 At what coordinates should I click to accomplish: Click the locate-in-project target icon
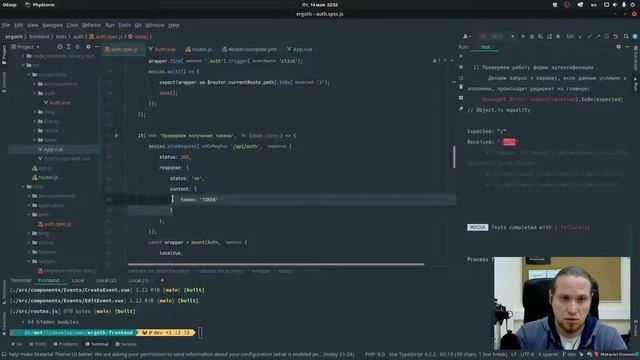[x=60, y=47]
